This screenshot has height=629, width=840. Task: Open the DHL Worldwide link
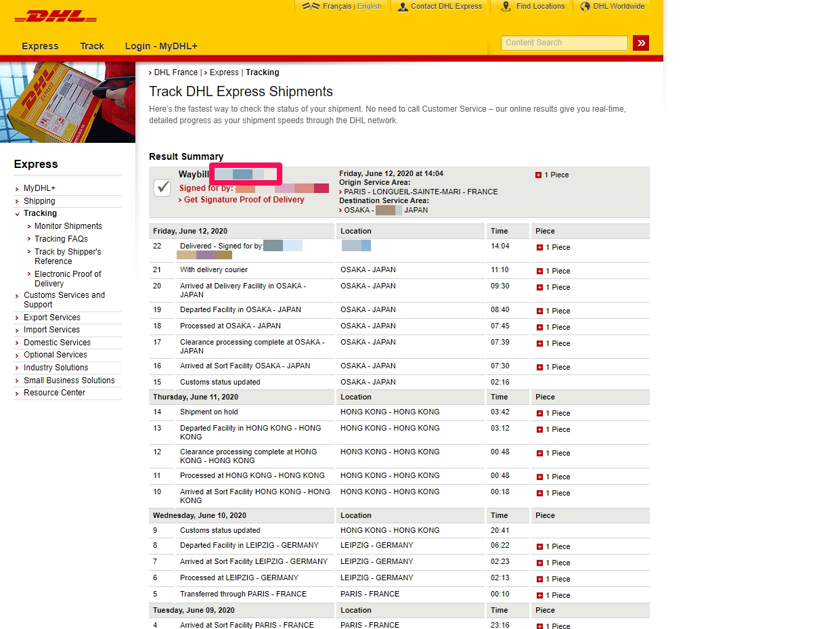[619, 6]
